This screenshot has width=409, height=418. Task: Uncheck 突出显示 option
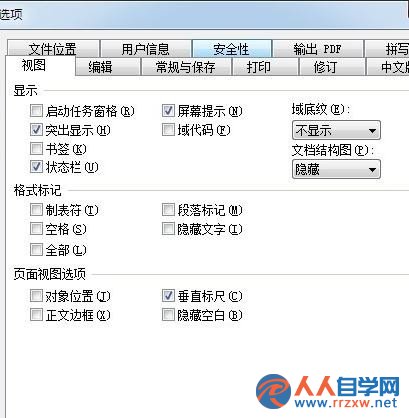click(x=36, y=130)
